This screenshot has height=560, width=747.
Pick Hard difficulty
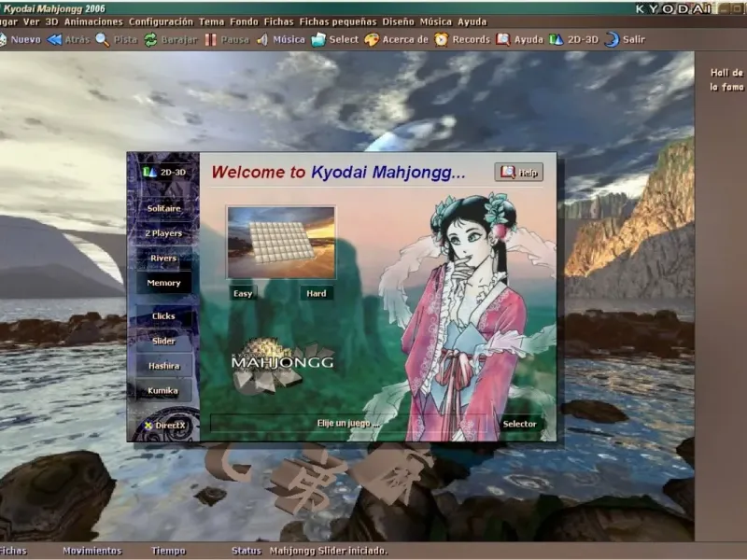317,293
